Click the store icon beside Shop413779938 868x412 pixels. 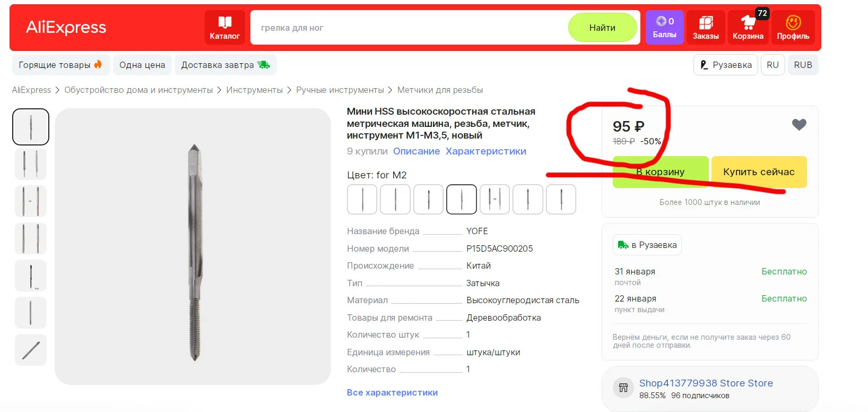tap(623, 388)
